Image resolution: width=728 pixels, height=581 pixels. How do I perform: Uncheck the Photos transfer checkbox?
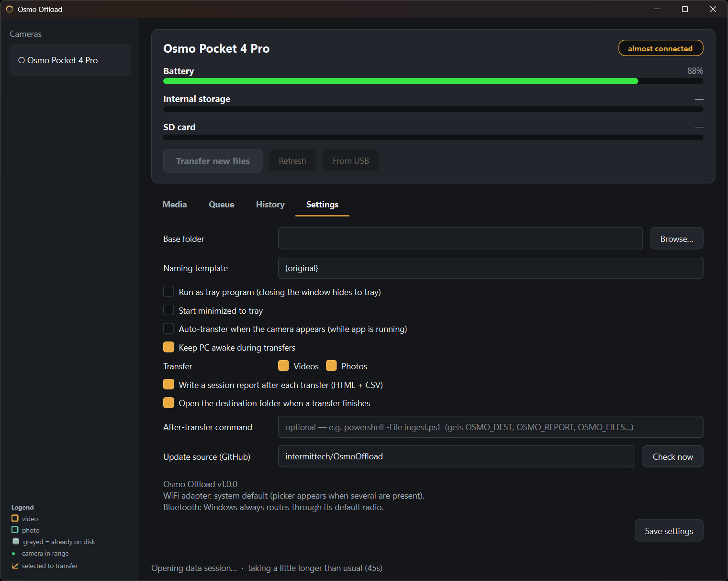click(331, 366)
